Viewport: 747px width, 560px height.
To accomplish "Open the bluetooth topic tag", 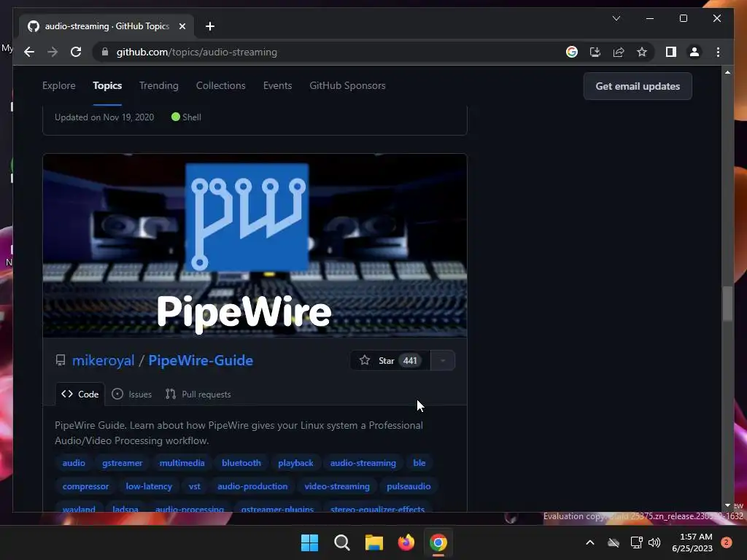I will pyautogui.click(x=241, y=463).
